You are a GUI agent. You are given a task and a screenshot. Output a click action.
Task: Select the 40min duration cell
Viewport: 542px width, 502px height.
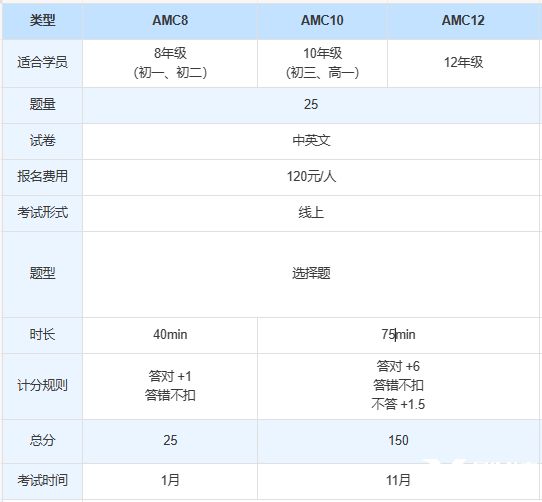(170, 335)
